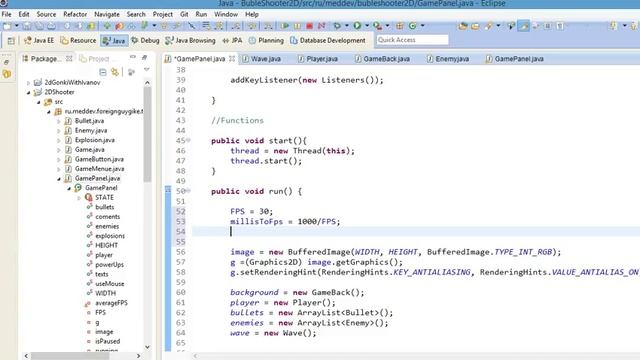Viewport: 640px width, 360px height.
Task: Open the New file dropdown arrow
Action: [17, 26]
